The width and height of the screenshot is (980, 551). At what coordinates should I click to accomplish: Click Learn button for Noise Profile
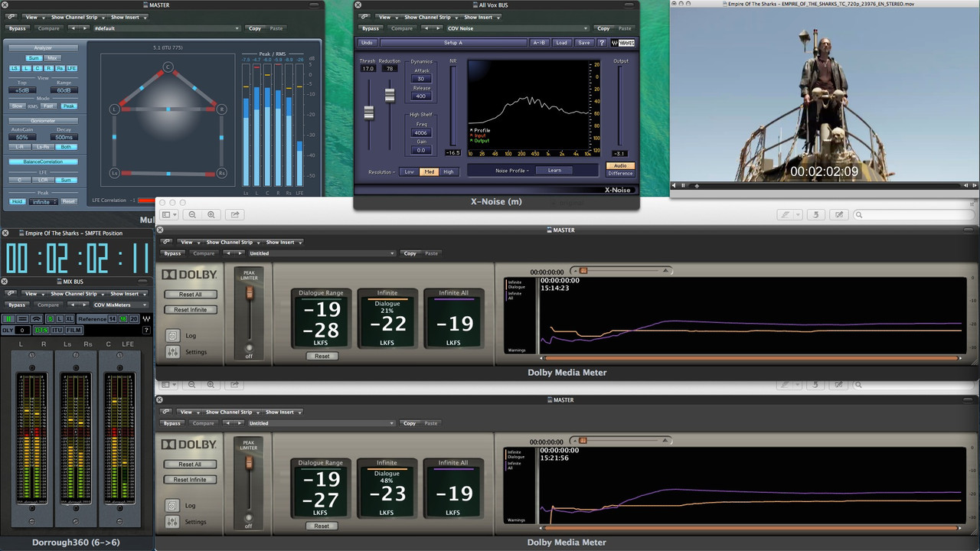point(554,171)
